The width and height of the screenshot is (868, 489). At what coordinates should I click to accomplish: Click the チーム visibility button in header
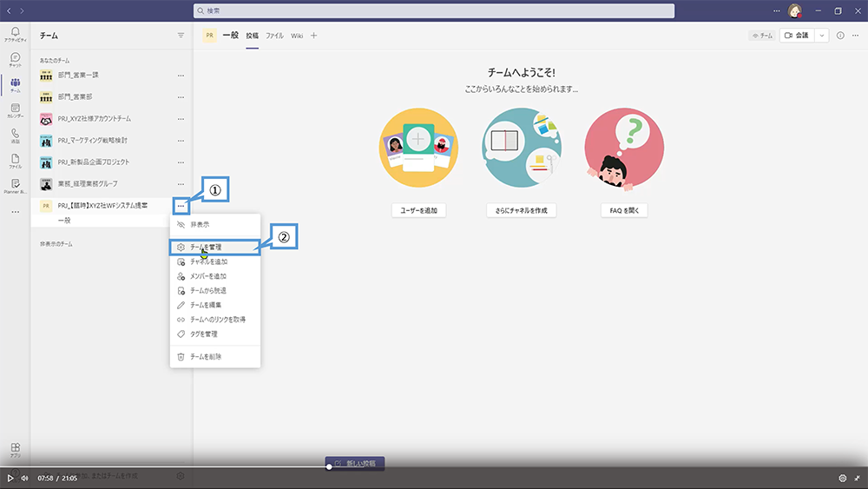[762, 36]
